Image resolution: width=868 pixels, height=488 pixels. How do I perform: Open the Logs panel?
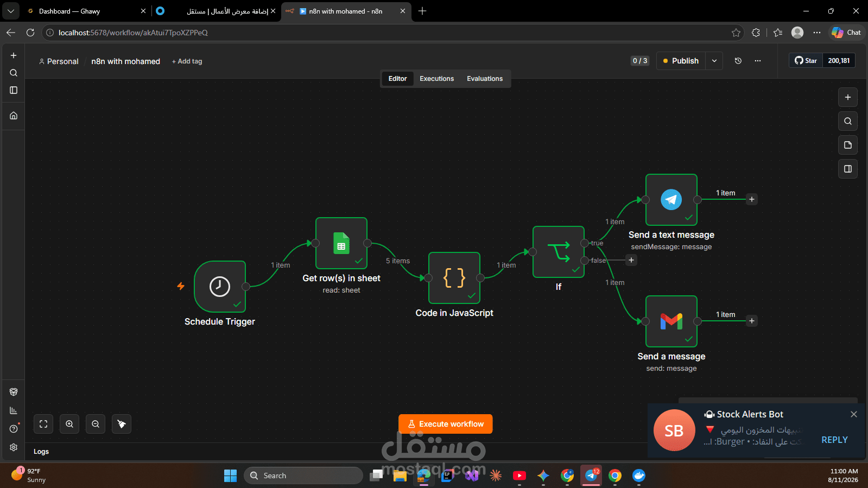[41, 452]
